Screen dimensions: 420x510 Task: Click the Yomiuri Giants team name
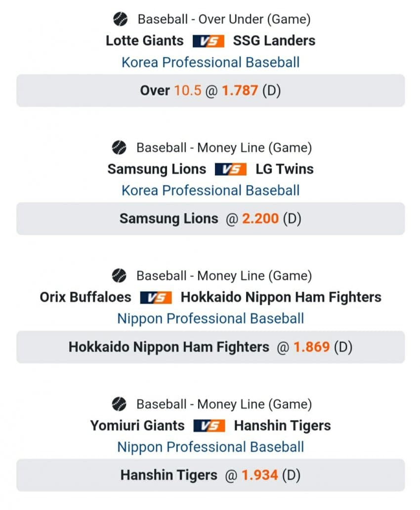(137, 426)
